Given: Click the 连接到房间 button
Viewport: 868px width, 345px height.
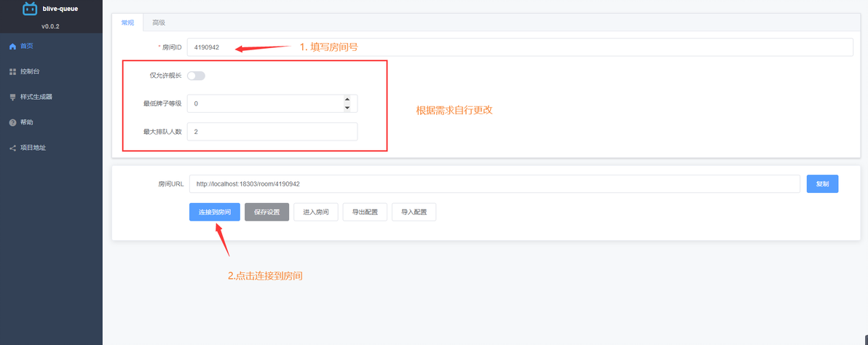Looking at the screenshot, I should 215,213.
